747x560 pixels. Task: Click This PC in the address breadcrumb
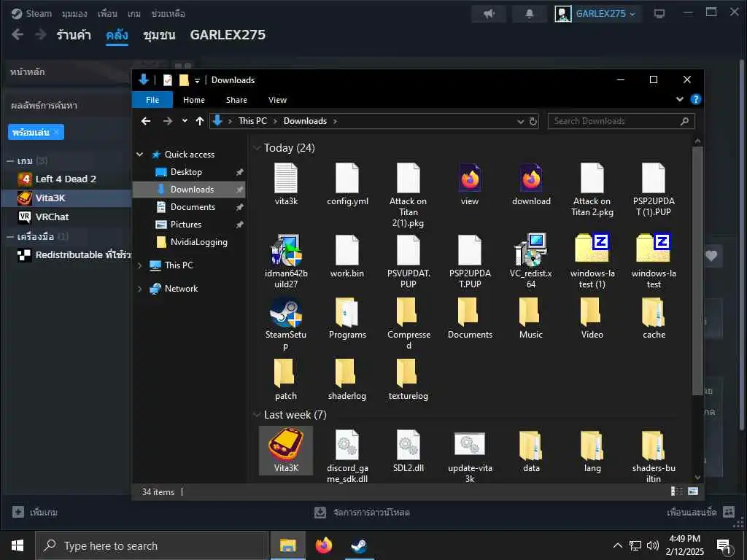tap(252, 121)
